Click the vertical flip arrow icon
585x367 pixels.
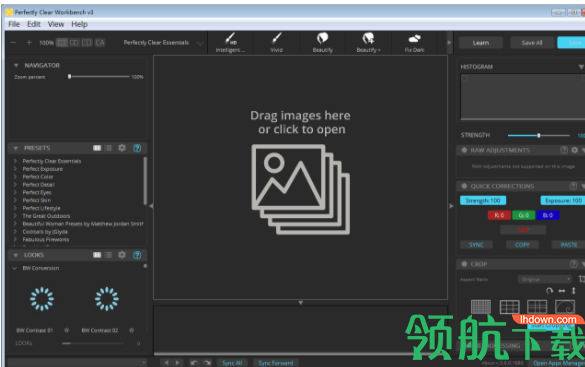pos(573,291)
